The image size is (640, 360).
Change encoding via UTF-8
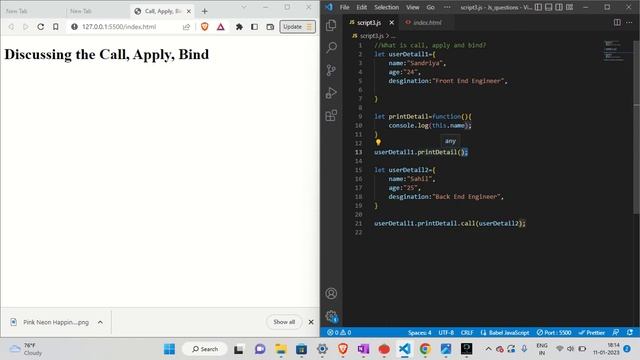tap(446, 333)
